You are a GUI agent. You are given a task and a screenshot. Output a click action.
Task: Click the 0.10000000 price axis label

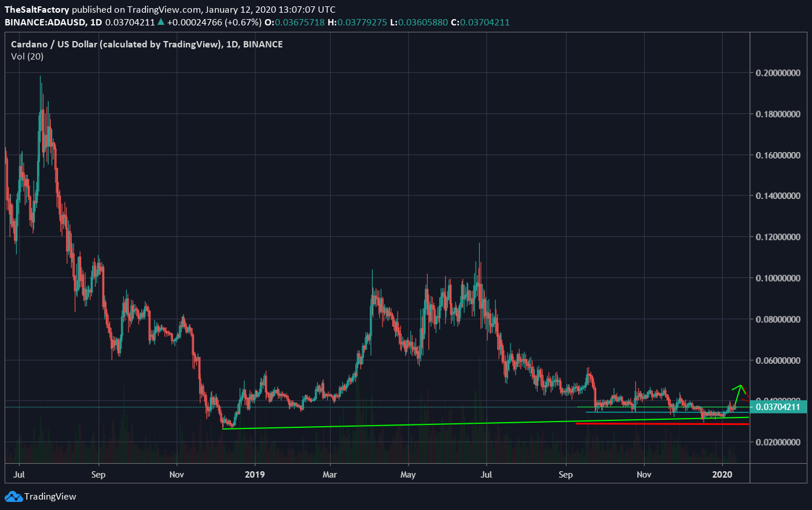point(778,278)
